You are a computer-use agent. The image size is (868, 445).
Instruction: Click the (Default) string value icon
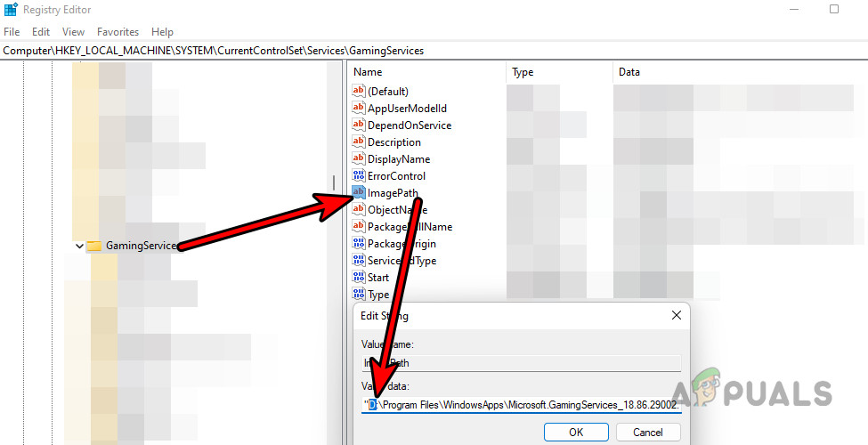359,92
